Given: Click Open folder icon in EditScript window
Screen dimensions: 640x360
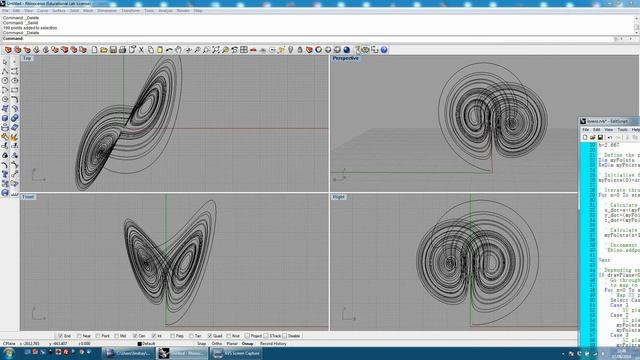Looking at the screenshot, I should click(593, 138).
